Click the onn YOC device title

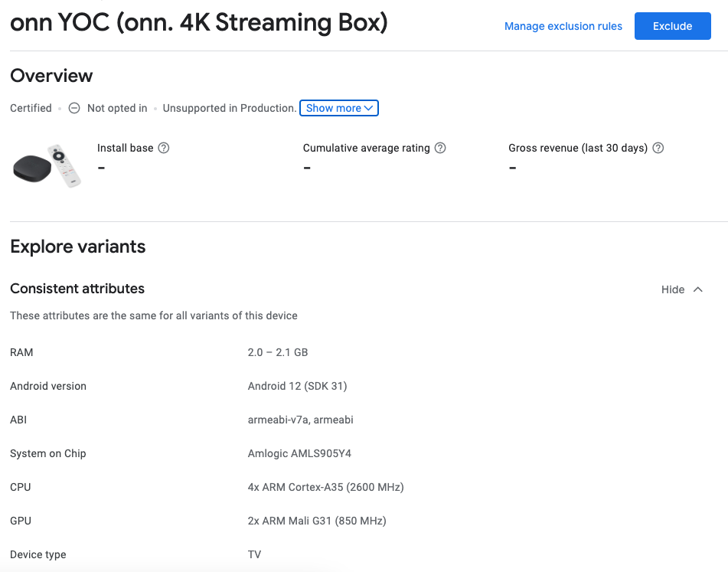(x=199, y=22)
